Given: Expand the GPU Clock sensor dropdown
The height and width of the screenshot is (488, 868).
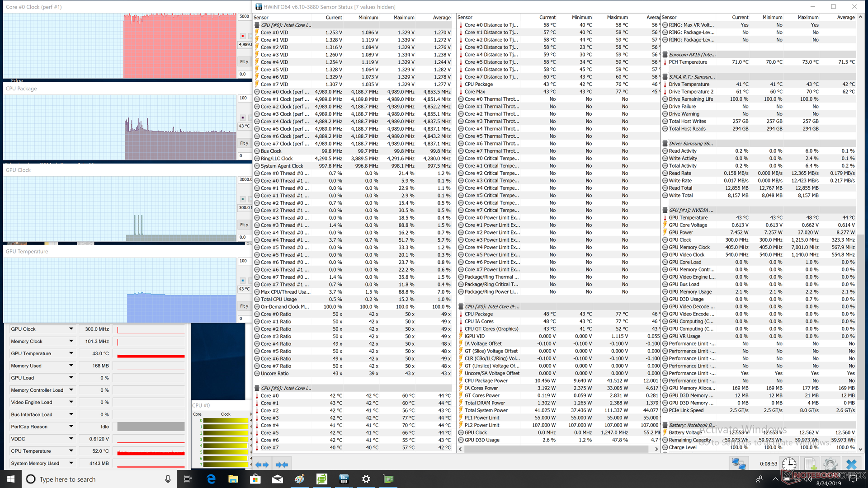Looking at the screenshot, I should [x=71, y=329].
